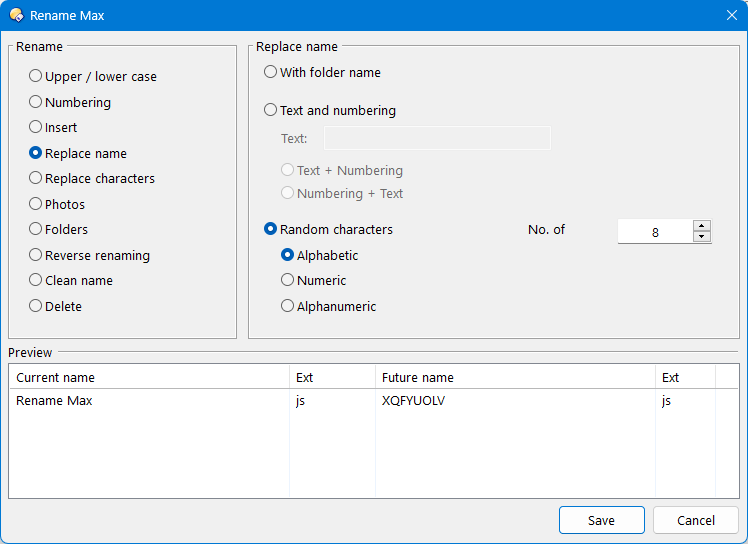Decrease the number of characters with down arrow
The height and width of the screenshot is (544, 748).
click(702, 237)
